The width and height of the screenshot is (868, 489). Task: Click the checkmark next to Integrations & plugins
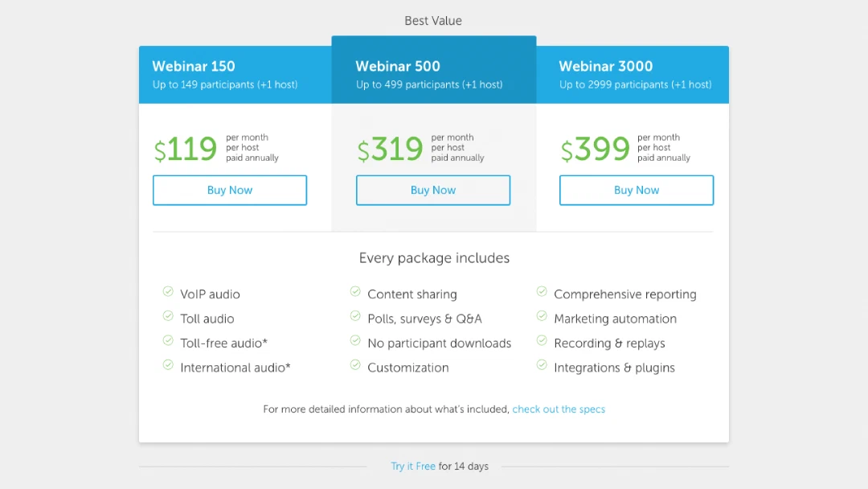click(542, 365)
